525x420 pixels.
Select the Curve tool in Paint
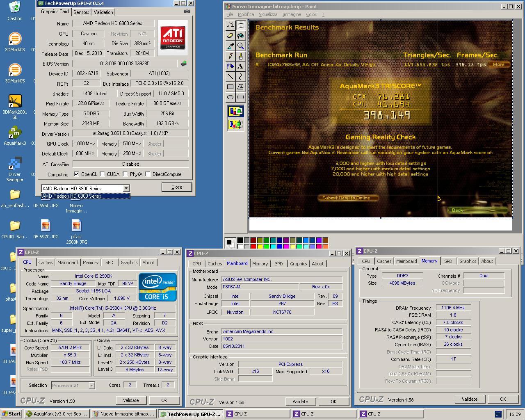click(x=240, y=77)
